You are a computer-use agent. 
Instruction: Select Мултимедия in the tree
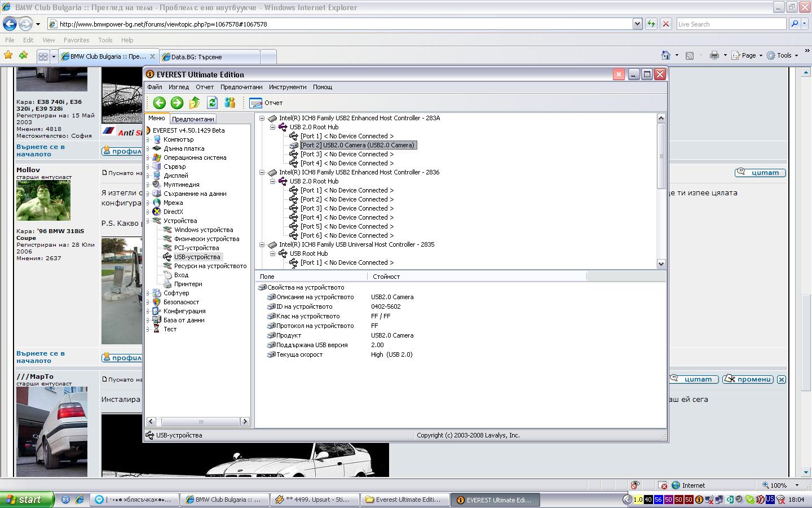181,185
